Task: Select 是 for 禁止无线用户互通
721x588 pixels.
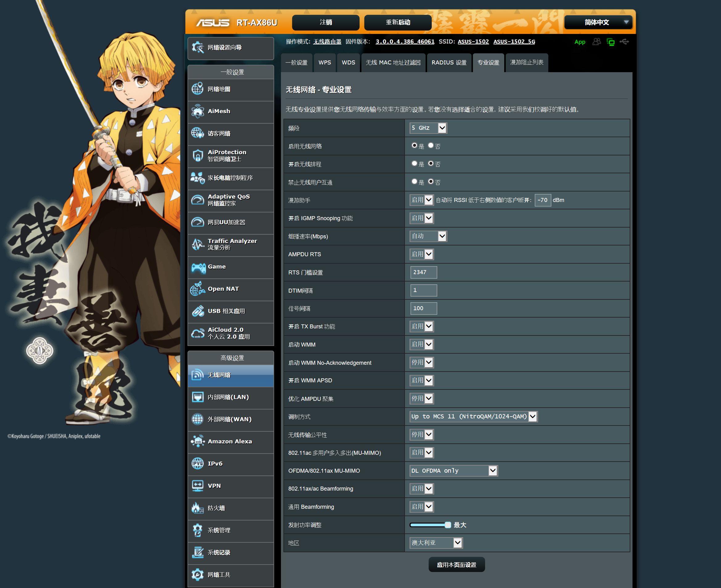Action: click(x=414, y=182)
